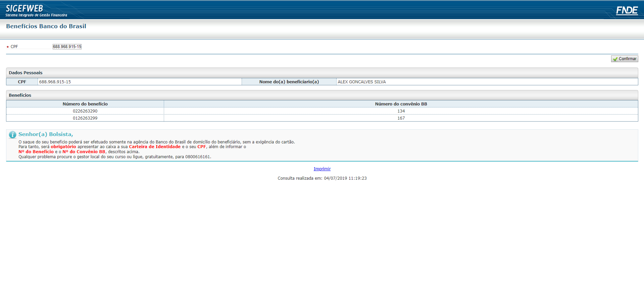Click beneficiary name ALEX GONCALVES SILVA
644x308 pixels.
(361, 82)
